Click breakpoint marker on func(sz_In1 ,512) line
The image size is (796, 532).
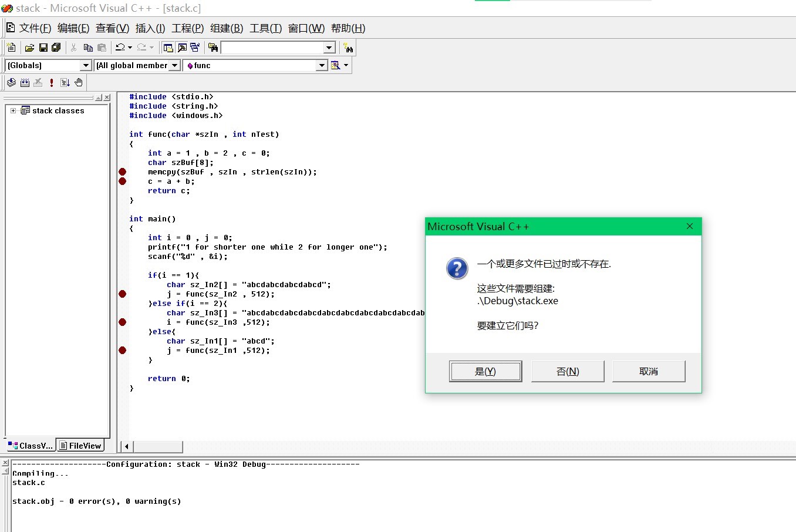(122, 350)
